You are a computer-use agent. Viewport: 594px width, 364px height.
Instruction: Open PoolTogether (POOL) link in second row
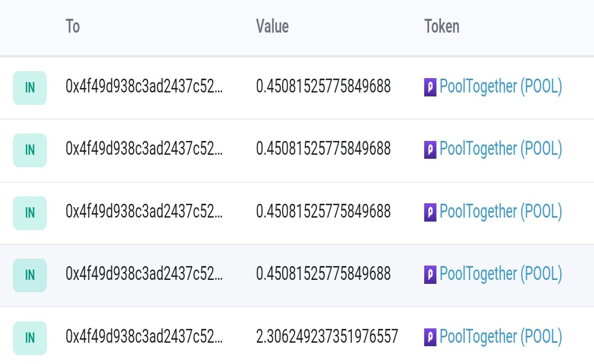pyautogui.click(x=501, y=149)
